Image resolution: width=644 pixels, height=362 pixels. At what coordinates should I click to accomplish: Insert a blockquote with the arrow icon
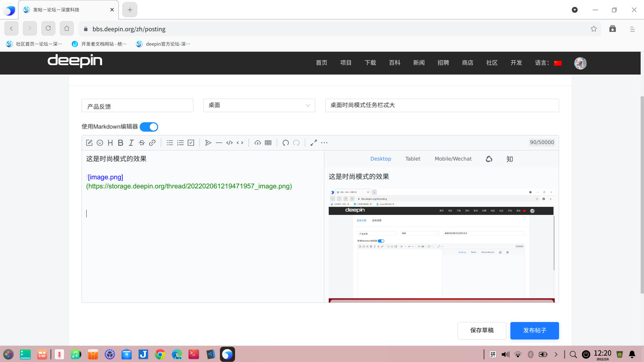pyautogui.click(x=208, y=143)
